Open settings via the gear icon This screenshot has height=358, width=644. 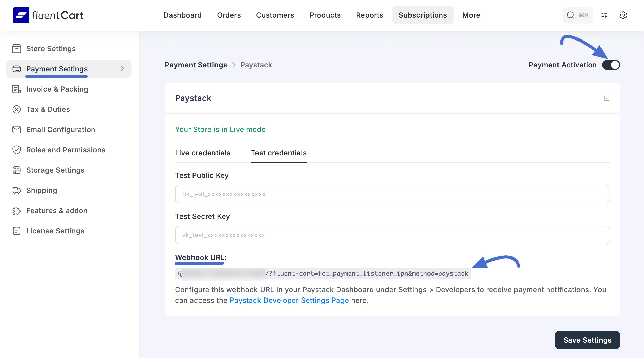[623, 15]
